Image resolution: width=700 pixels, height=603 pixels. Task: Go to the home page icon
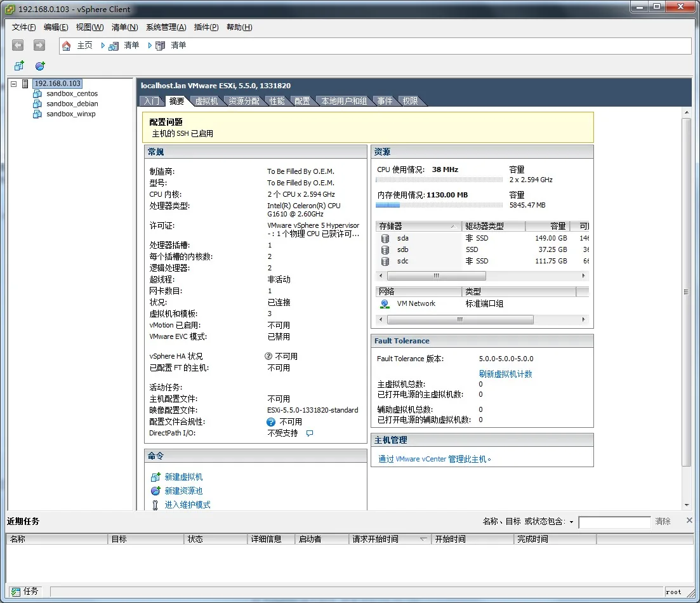(66, 46)
